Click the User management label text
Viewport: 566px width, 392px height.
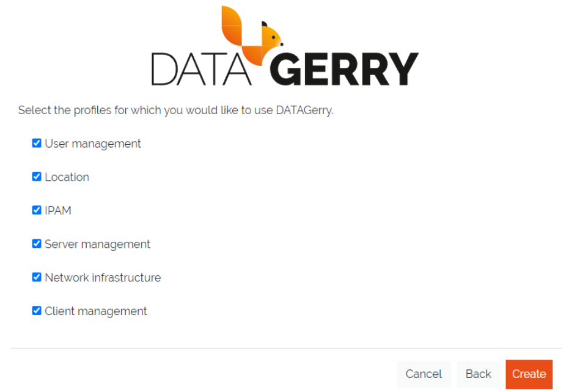pos(93,143)
